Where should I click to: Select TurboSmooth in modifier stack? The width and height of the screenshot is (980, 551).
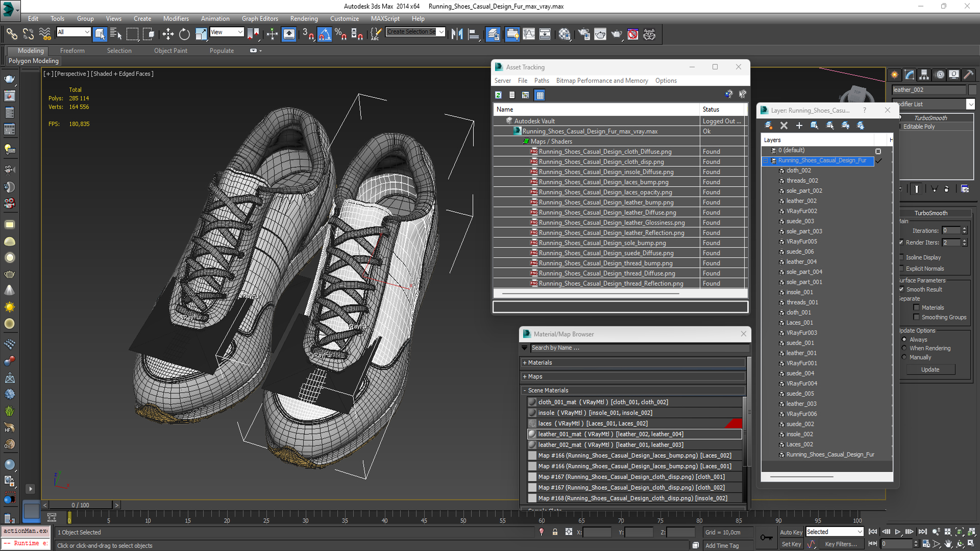(930, 118)
